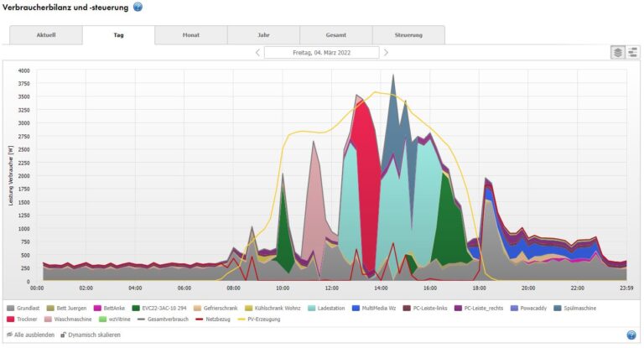Image resolution: width=644 pixels, height=348 pixels.
Task: Click the line chart view icon
Action: click(631, 52)
